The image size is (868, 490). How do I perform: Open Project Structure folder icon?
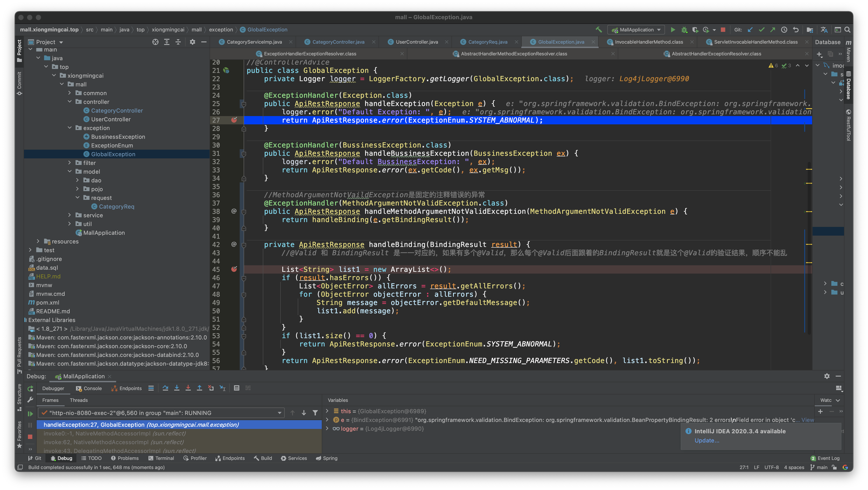tap(810, 30)
